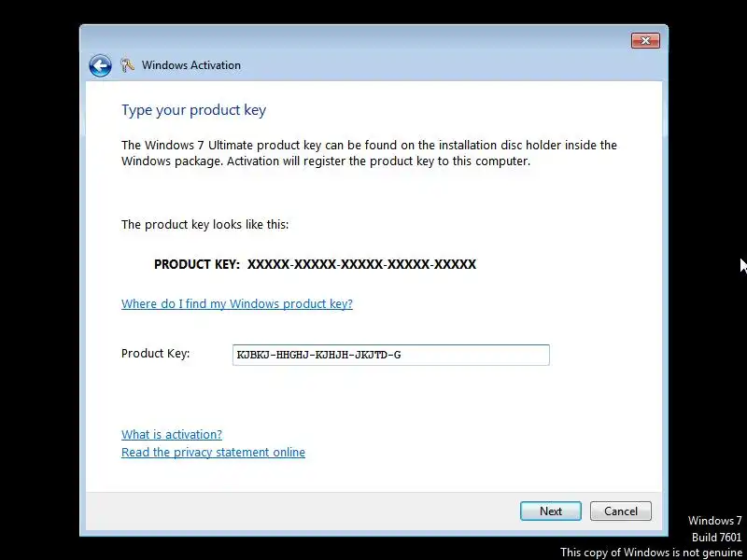Click 'The product key looks like this:' text
This screenshot has height=560, width=747.
(x=204, y=224)
